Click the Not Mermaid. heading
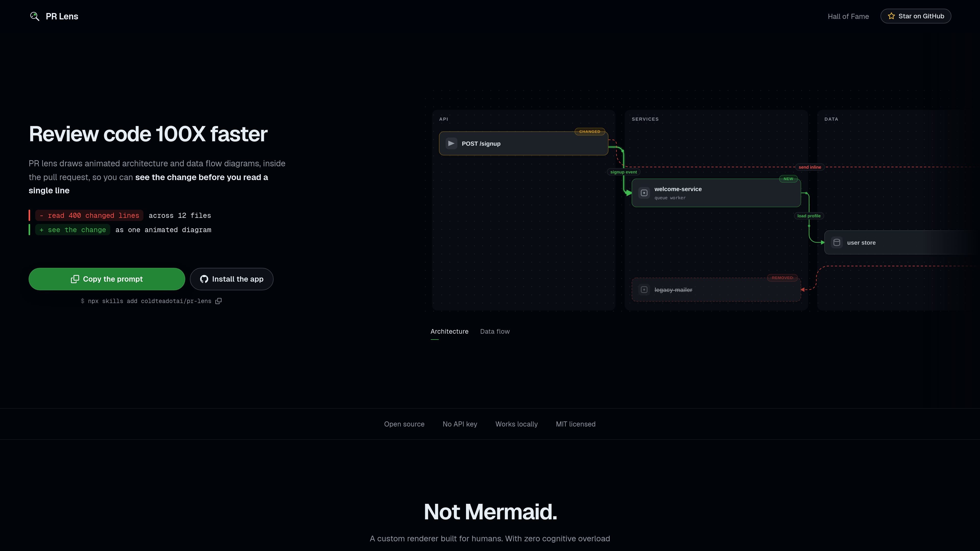Image resolution: width=980 pixels, height=551 pixels. (x=490, y=512)
